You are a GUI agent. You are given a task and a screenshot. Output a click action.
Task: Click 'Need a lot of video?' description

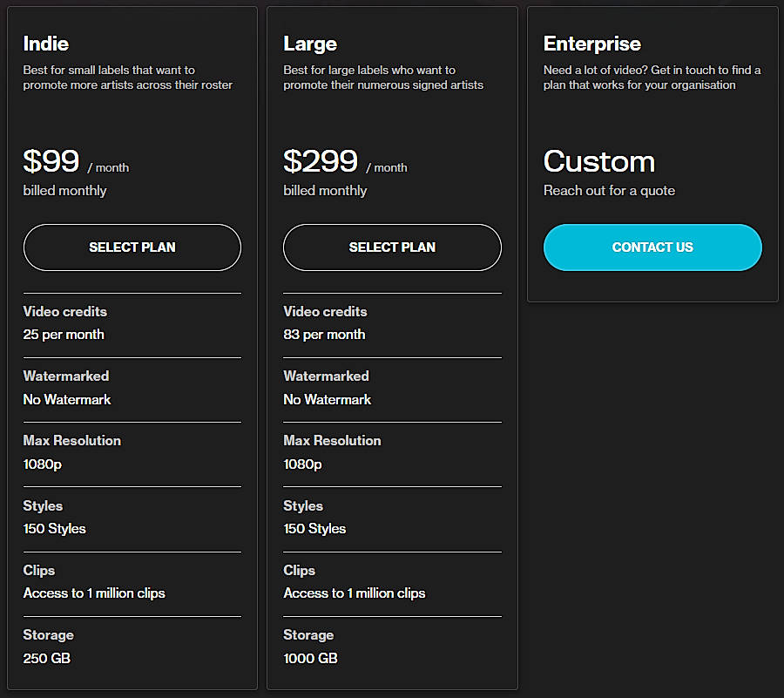click(x=652, y=78)
